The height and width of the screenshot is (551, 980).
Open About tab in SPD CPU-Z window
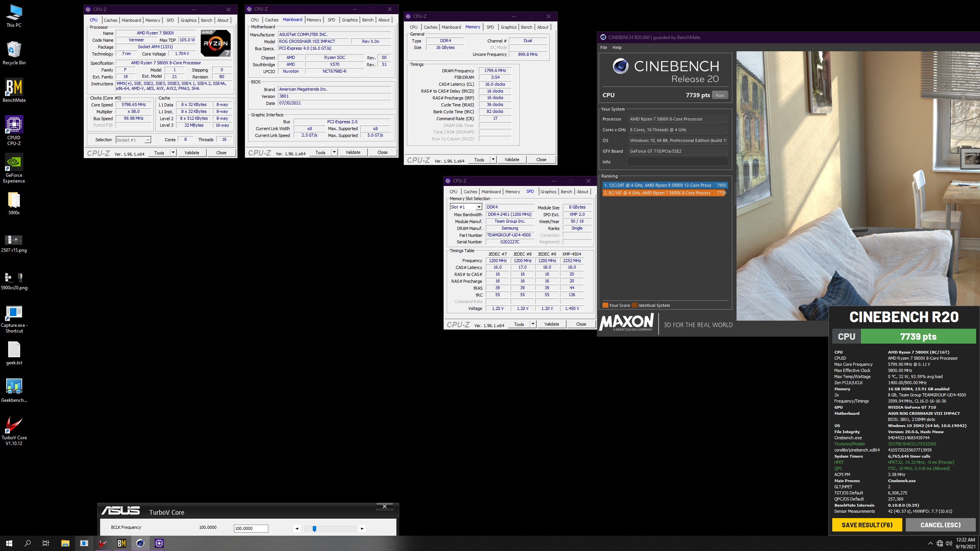[583, 192]
